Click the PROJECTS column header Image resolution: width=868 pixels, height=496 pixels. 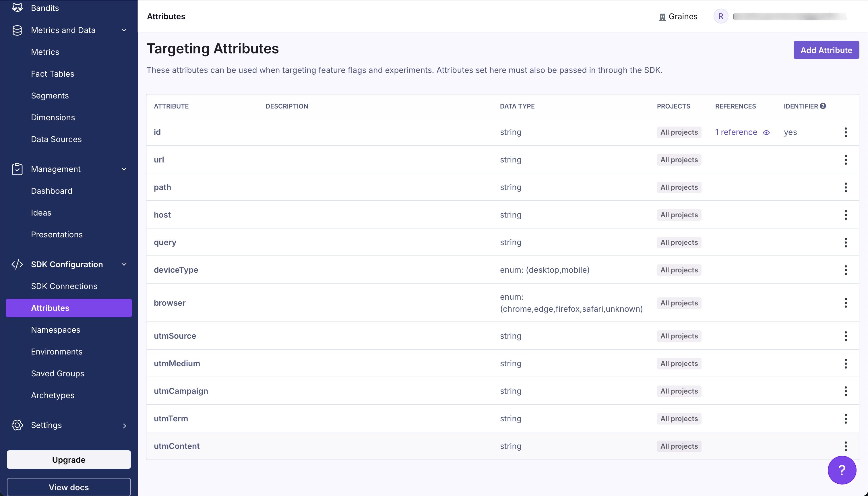pos(673,106)
